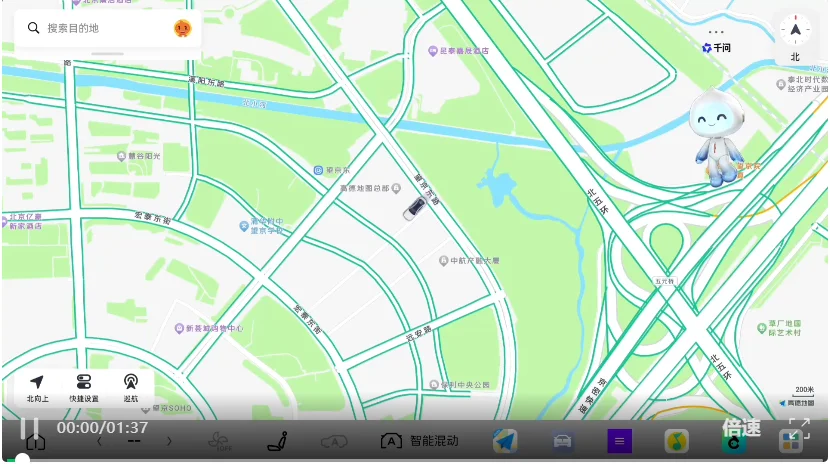Decrease temperature with left chevron
This screenshot has height=464, width=830.
[x=99, y=441]
